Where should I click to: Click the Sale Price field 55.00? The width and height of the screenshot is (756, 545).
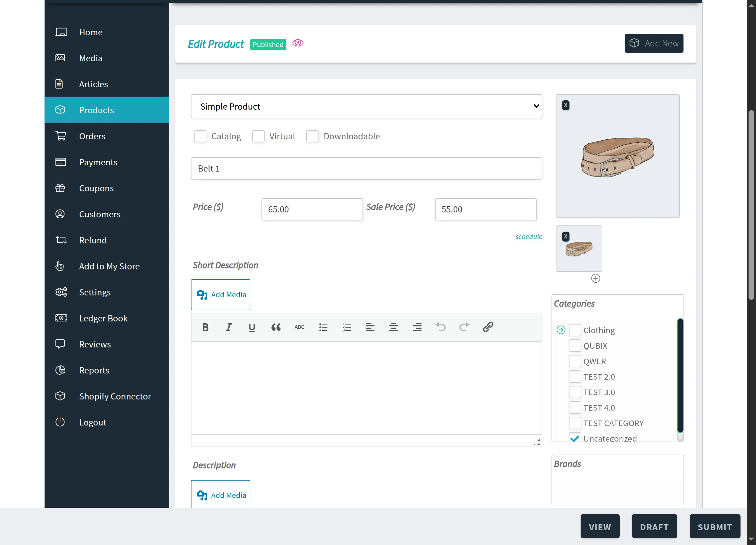[x=485, y=209]
